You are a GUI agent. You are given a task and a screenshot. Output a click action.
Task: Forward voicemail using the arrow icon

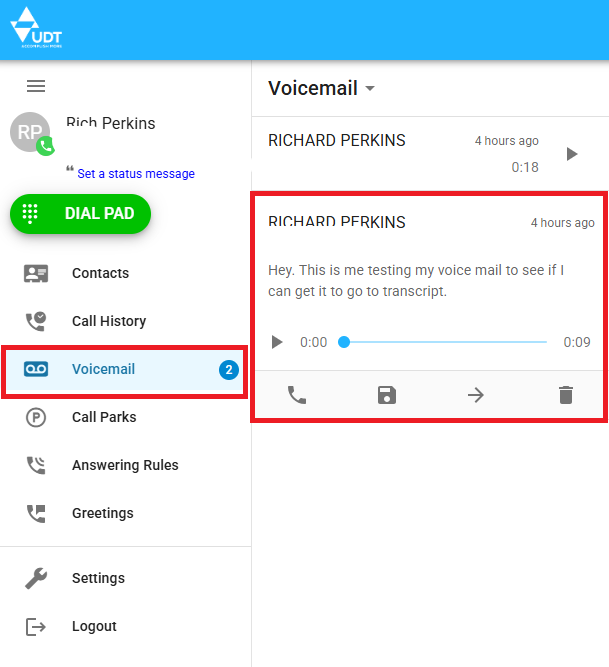coord(476,395)
